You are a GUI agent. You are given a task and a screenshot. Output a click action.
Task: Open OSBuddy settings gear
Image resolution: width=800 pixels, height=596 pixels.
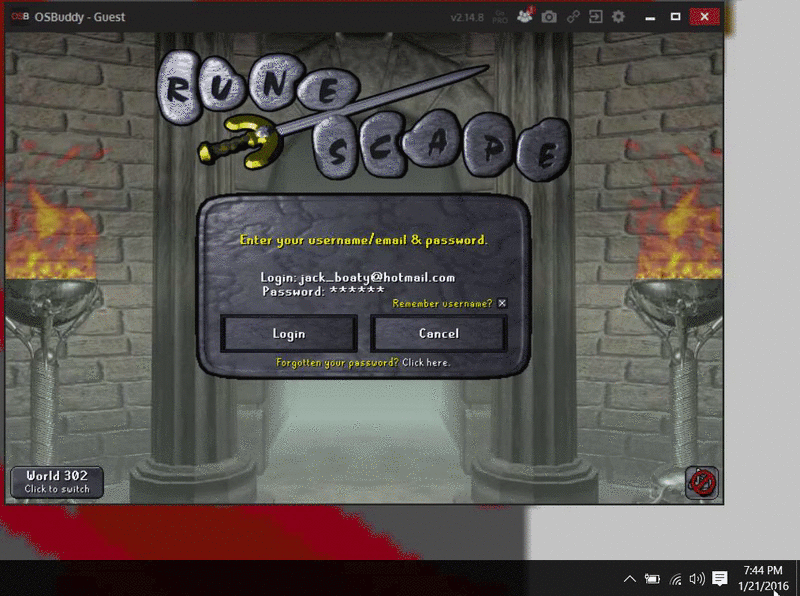tap(618, 17)
